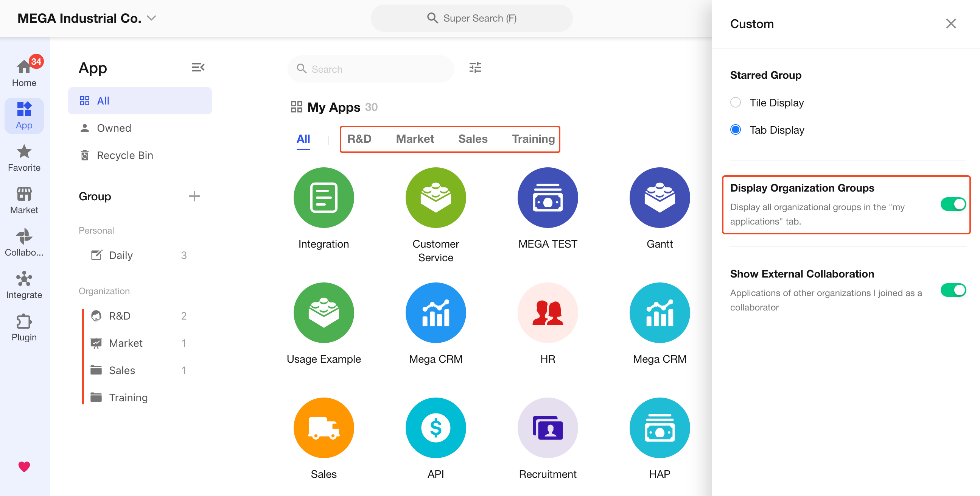
Task: Select the Tile Display radio button
Action: pos(736,102)
